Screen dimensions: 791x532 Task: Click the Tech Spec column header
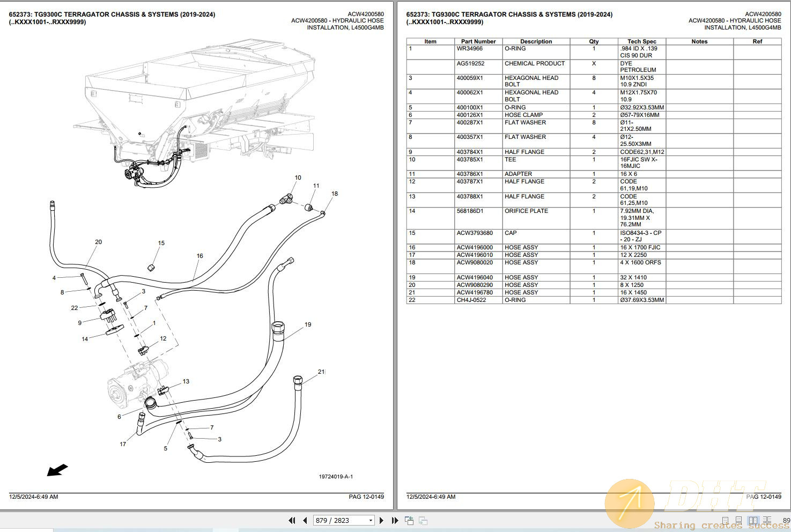642,41
